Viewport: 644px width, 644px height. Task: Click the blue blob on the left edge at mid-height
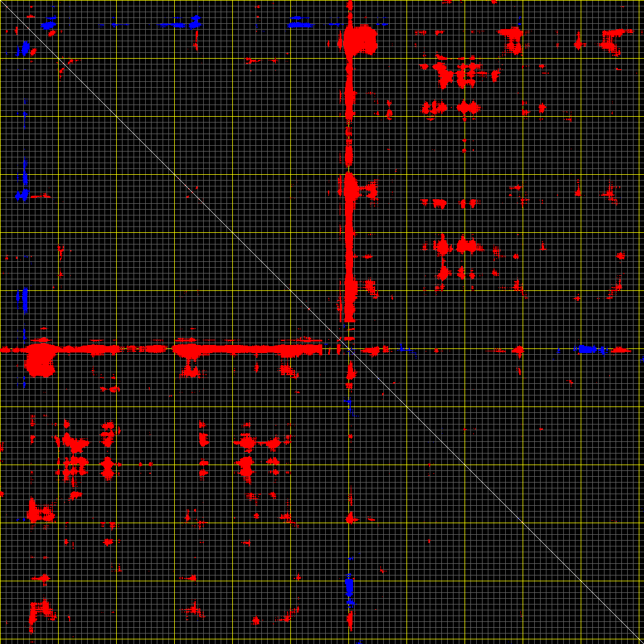click(23, 300)
